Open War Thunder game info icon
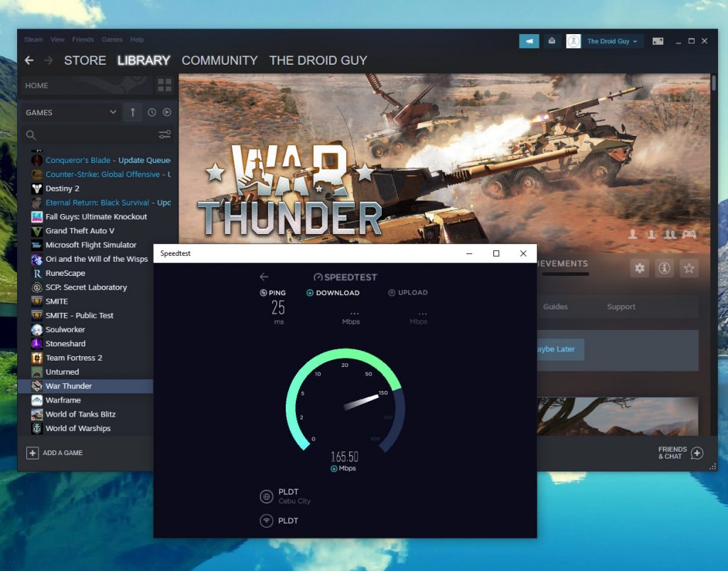The width and height of the screenshot is (728, 571). pos(665,268)
